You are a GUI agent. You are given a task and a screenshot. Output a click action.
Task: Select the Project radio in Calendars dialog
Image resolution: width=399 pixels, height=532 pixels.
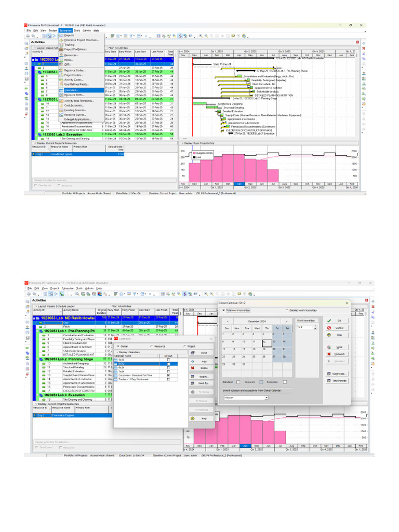185,347
